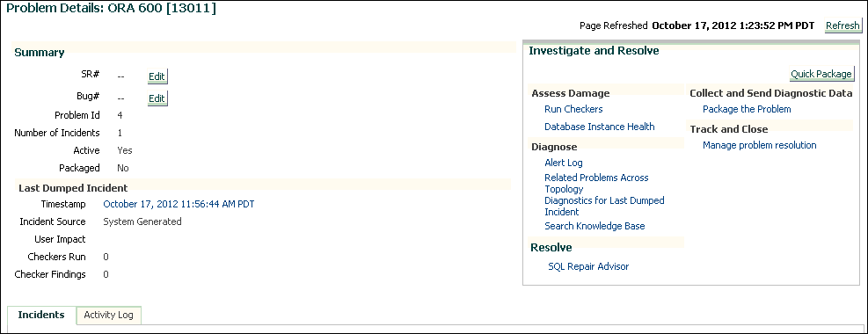Select the Packaged value No

point(123,168)
